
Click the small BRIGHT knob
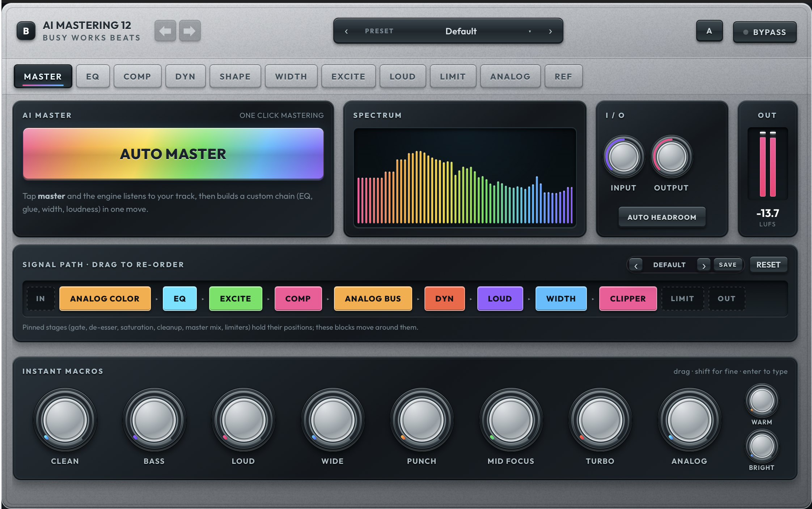pos(762,446)
